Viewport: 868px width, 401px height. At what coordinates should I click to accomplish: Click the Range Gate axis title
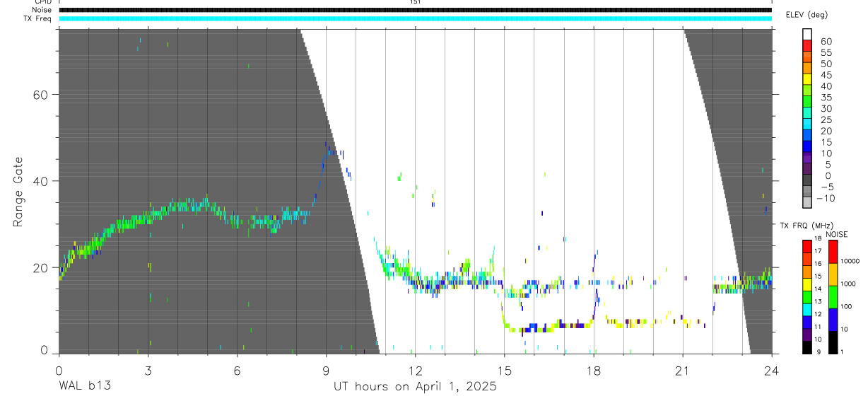pyautogui.click(x=18, y=192)
